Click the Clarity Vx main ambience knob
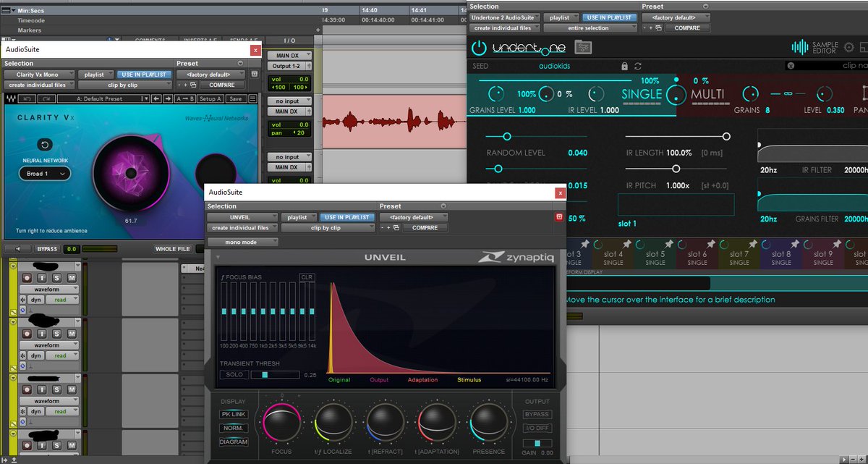The image size is (868, 464). coord(130,172)
